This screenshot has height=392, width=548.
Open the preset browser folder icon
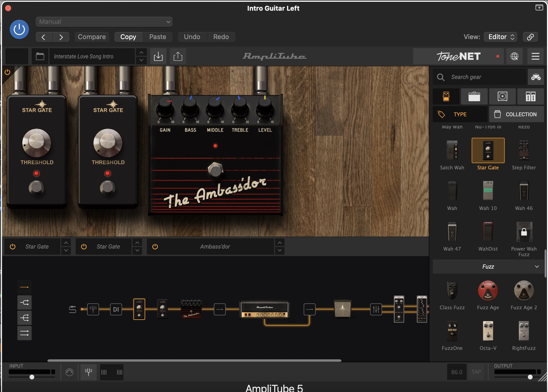40,56
